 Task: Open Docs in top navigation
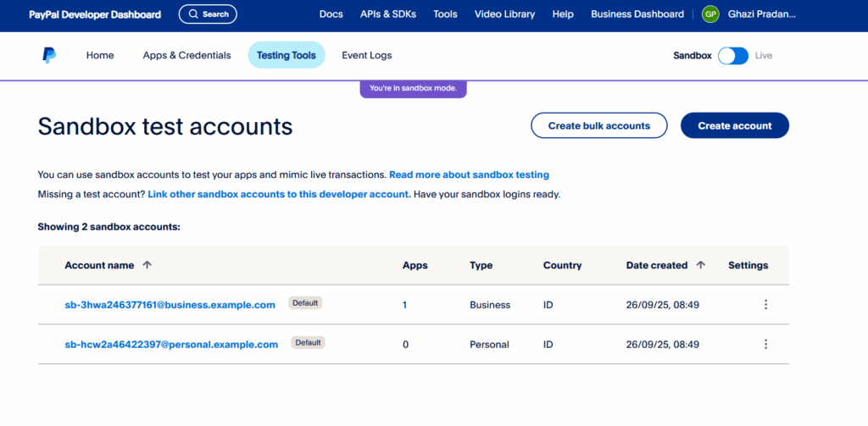(x=331, y=14)
